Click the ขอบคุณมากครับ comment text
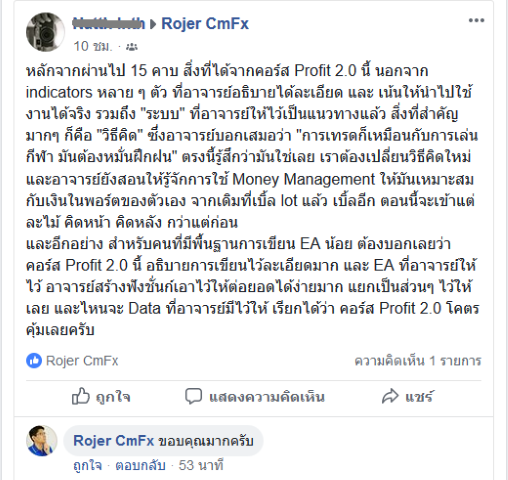 206,441
